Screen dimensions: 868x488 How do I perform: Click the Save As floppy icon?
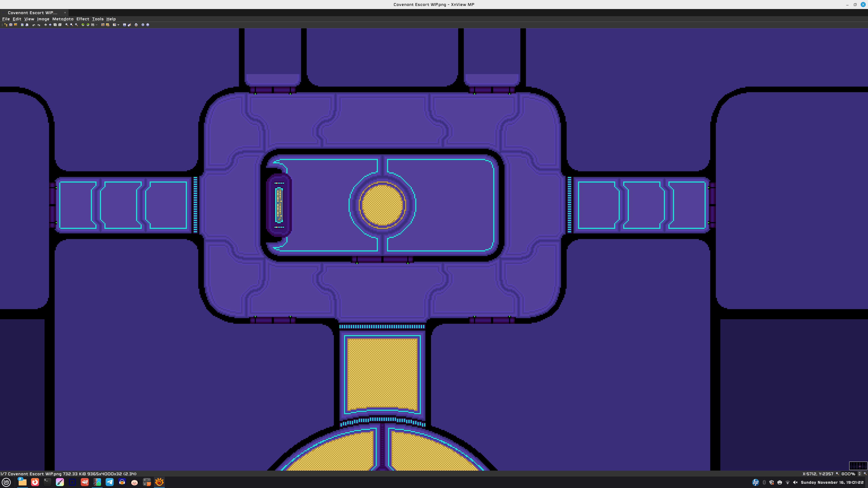point(22,25)
